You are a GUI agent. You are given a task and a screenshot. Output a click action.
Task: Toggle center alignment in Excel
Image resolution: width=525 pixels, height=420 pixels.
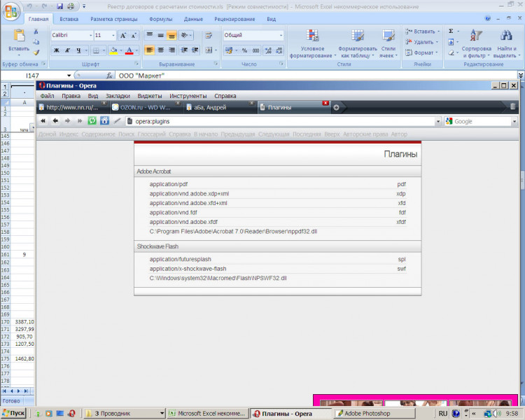(161, 50)
